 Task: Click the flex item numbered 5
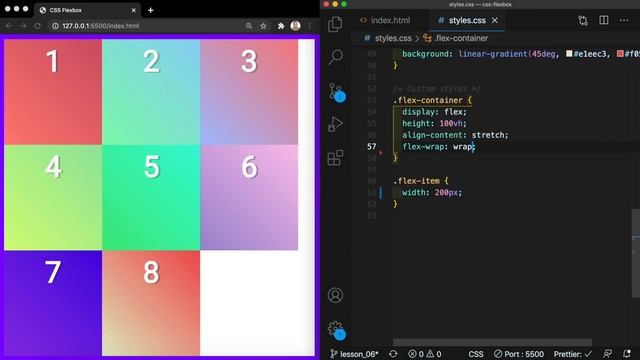[x=151, y=197]
